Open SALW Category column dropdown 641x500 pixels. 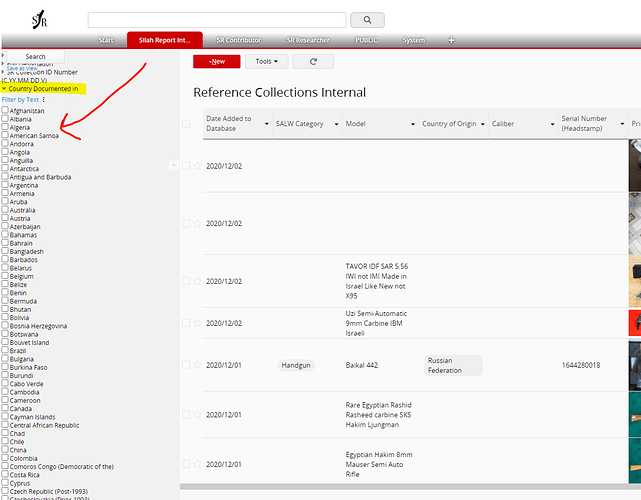336,124
